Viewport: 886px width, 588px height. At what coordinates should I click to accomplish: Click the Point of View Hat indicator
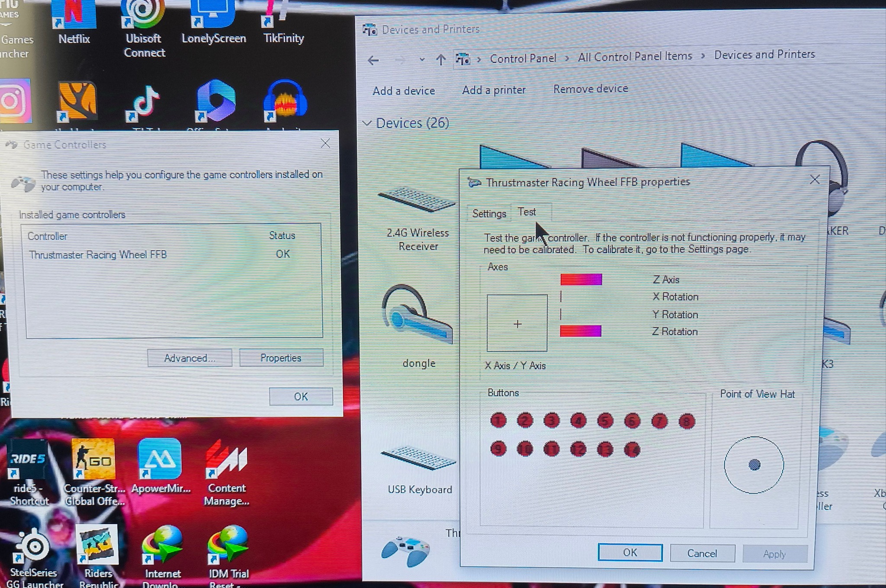[x=754, y=465]
